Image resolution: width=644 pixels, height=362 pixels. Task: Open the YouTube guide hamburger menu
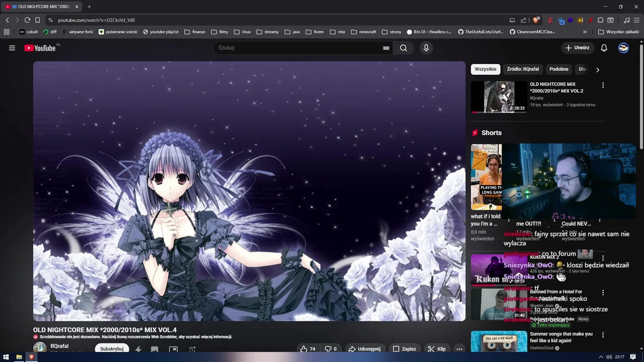click(12, 48)
